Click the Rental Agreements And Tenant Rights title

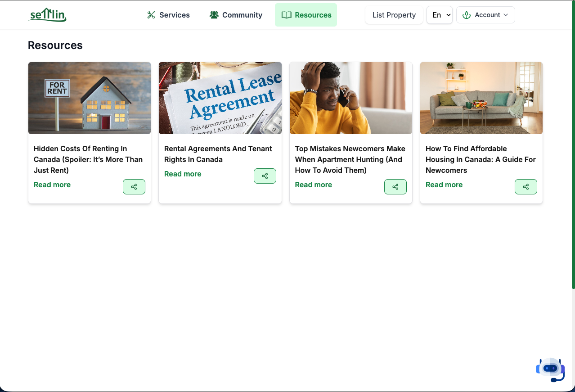tap(218, 154)
